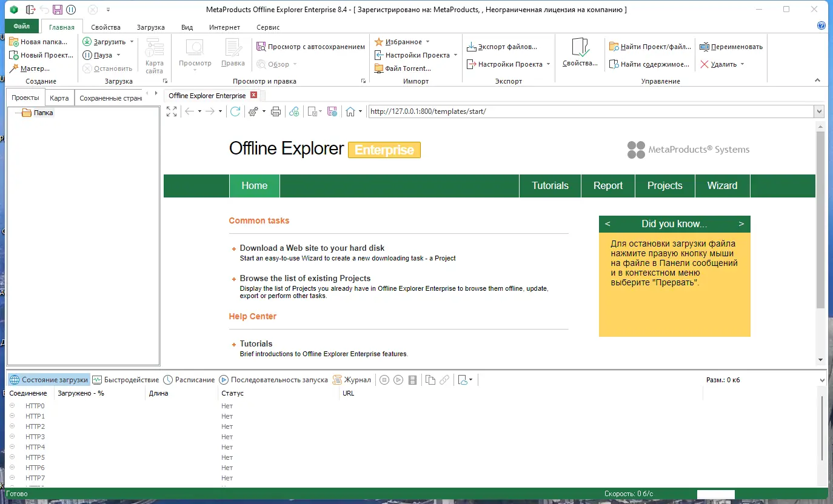Click Download a Web site to your hard disk
Screen dimensions: 833x504
click(312, 248)
